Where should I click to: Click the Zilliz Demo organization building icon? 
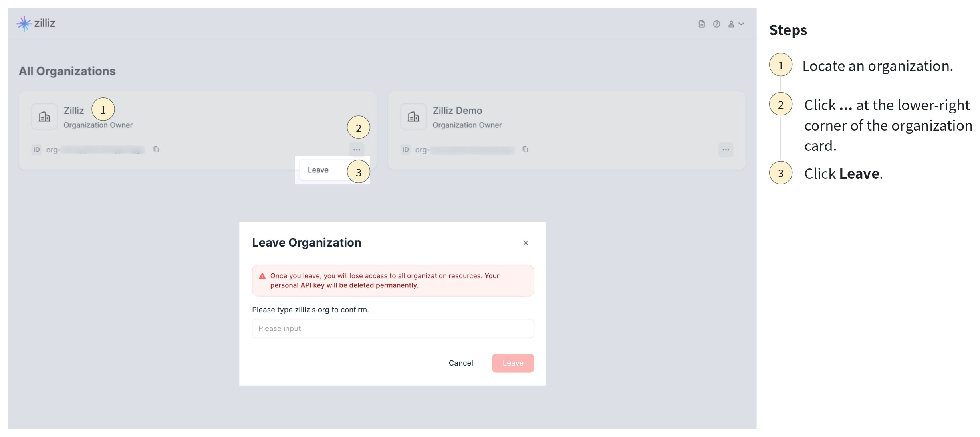pyautogui.click(x=413, y=117)
